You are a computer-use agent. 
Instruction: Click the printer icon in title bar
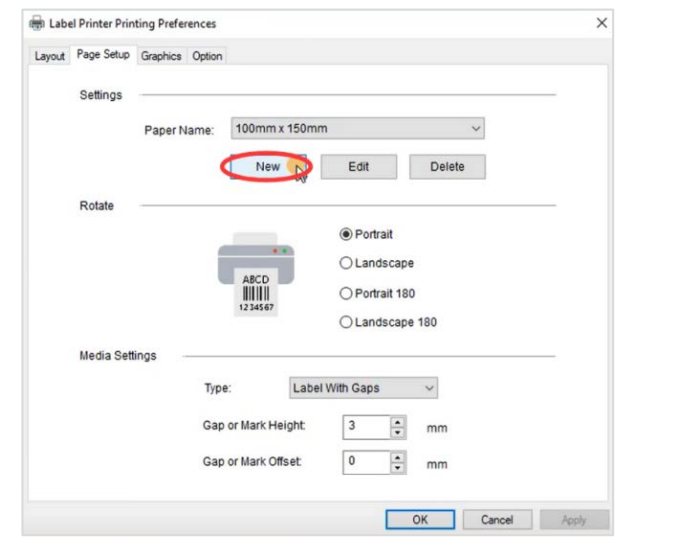coord(38,23)
